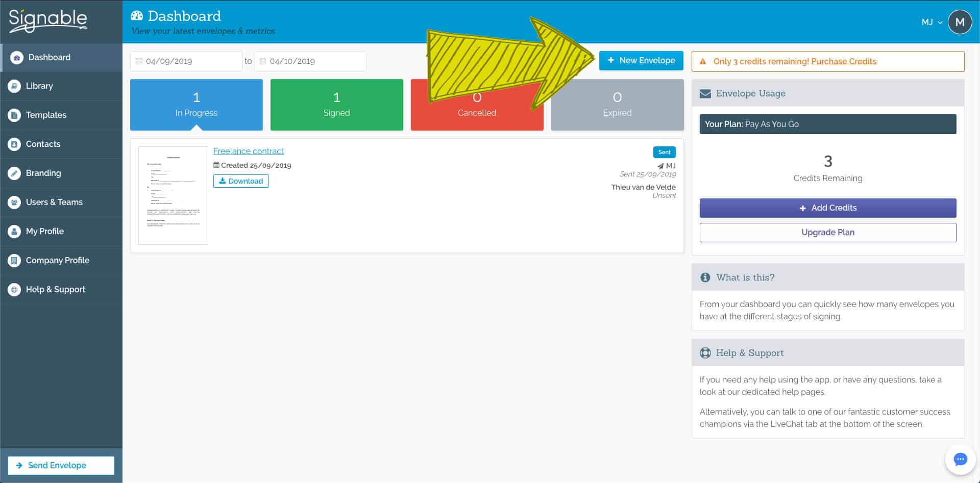Click the Users & Teams icon
Screen dimensions: 980x483
(x=14, y=202)
